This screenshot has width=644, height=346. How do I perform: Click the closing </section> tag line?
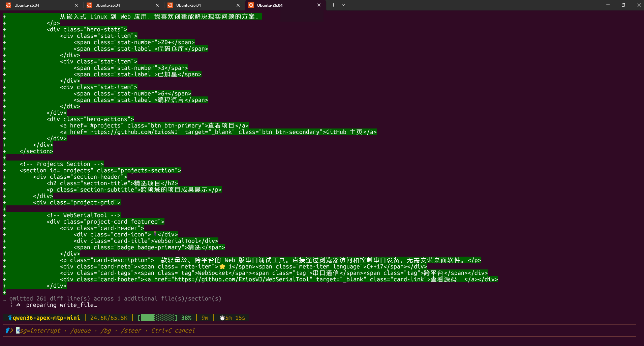tap(36, 151)
